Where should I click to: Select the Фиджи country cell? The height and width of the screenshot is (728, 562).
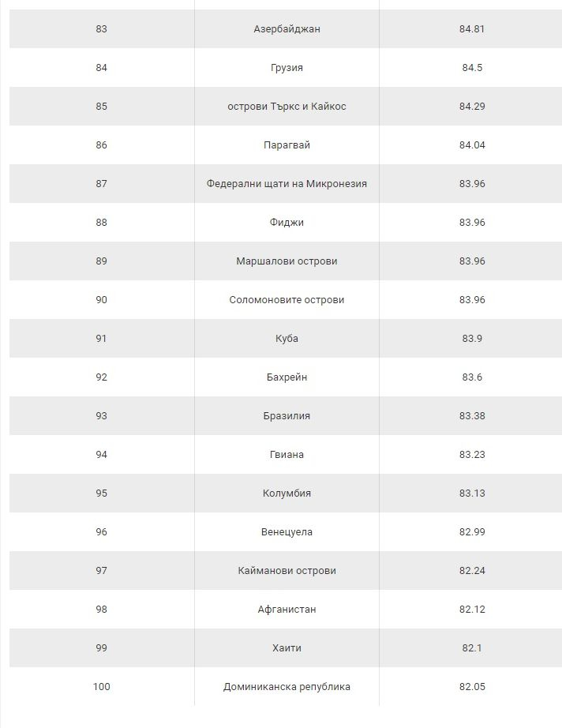pyautogui.click(x=287, y=223)
